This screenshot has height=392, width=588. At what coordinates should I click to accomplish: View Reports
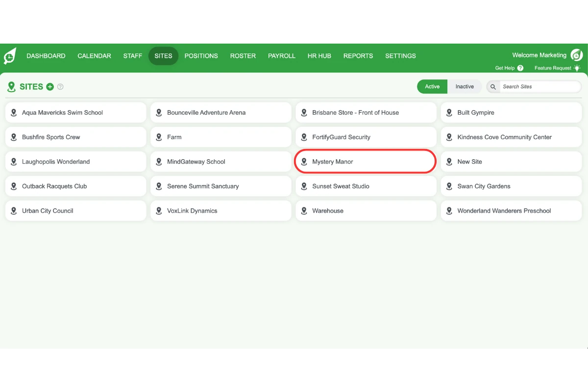click(358, 56)
